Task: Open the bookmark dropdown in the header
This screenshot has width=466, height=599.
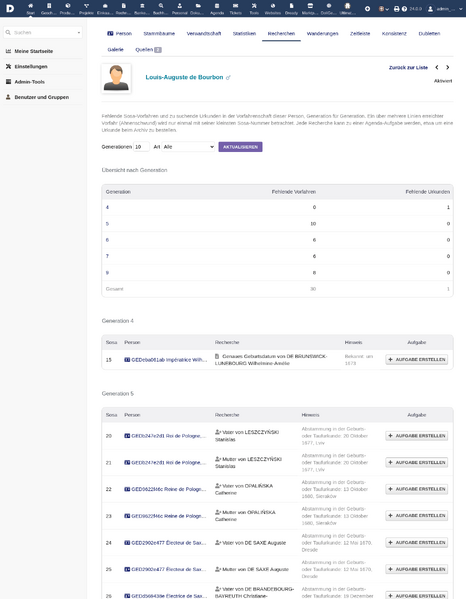Action: click(383, 8)
